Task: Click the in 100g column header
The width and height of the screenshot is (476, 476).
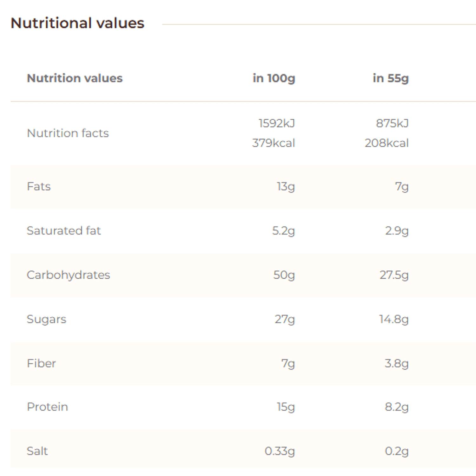Action: (x=274, y=78)
